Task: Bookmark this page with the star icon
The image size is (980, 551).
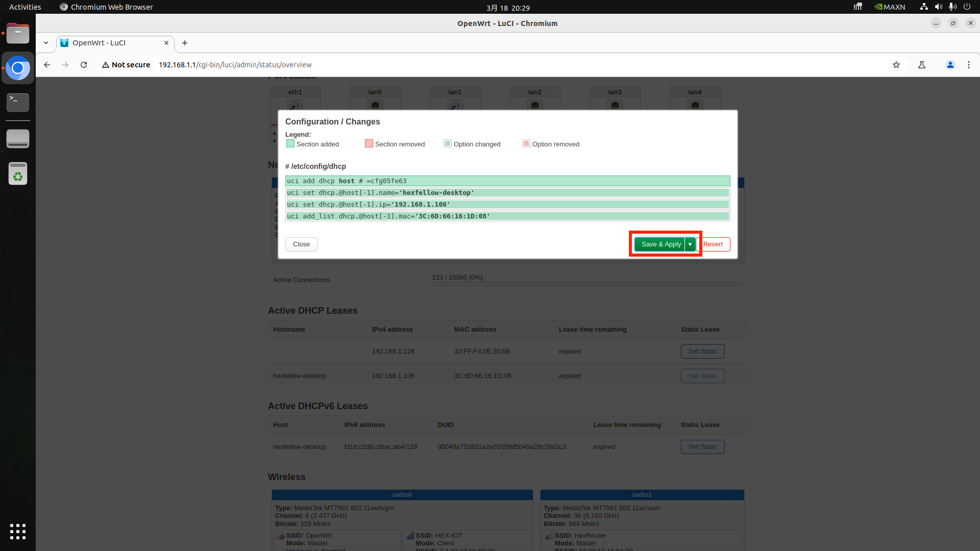Action: point(896,65)
